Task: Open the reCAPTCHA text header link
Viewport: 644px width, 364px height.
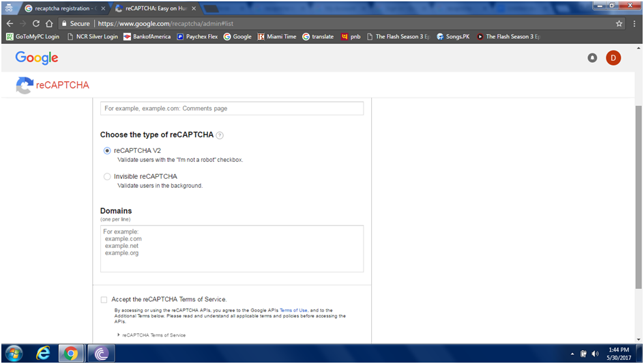Action: coord(63,85)
